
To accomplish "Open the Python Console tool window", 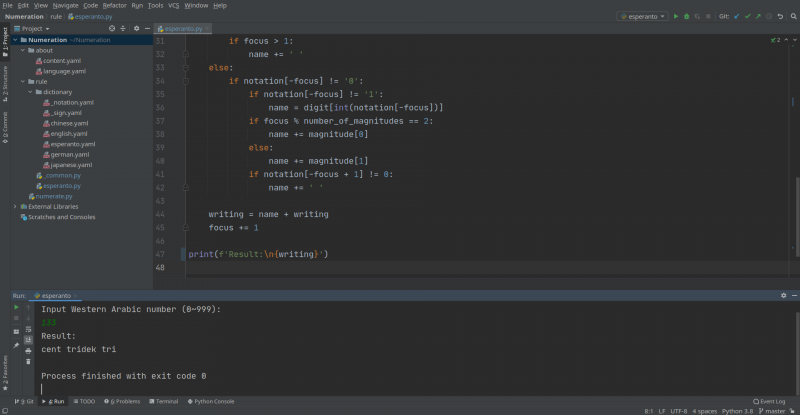I will tap(211, 402).
